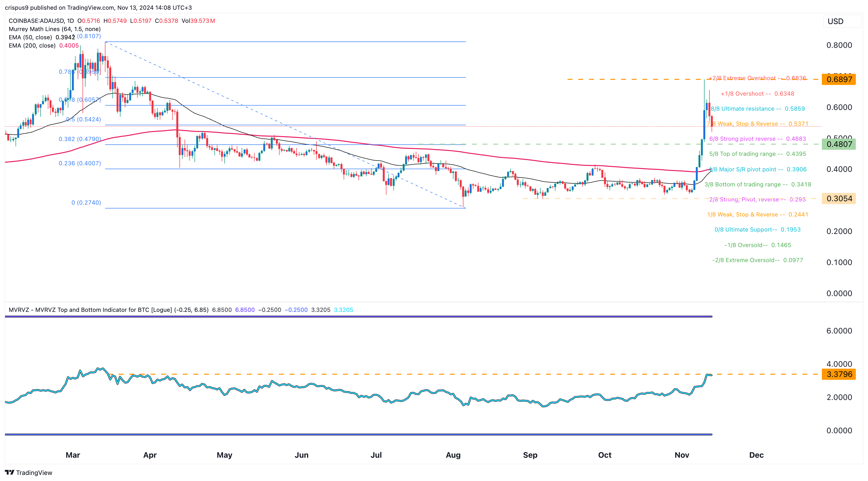Image resolution: width=868 pixels, height=481 pixels.
Task: Click the +2/8 Extreme Overshoot 0.6836 label
Action: click(x=757, y=78)
